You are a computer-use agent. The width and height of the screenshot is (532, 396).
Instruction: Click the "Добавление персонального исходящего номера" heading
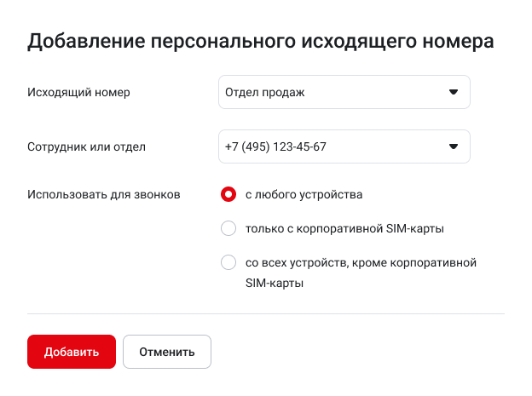click(x=261, y=42)
